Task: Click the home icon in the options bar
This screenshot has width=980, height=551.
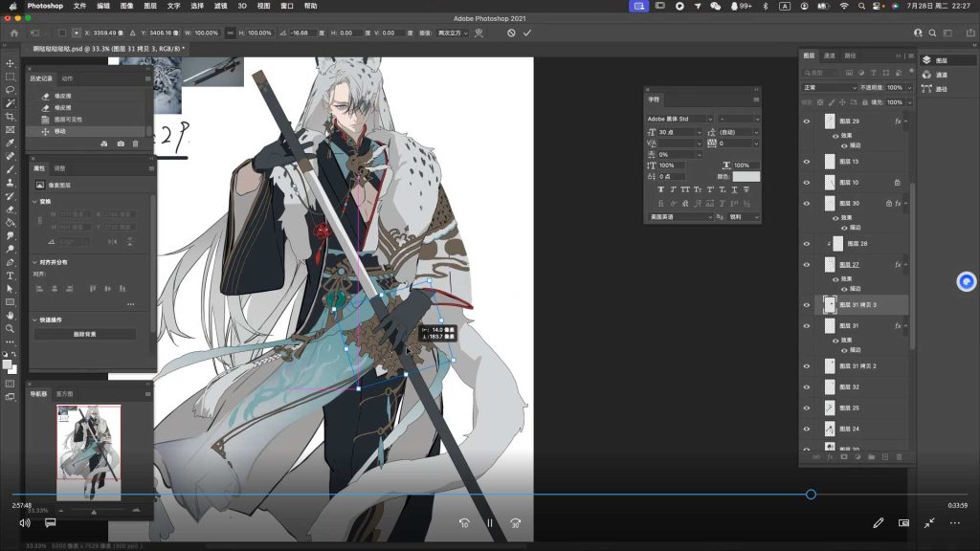Action: click(13, 33)
